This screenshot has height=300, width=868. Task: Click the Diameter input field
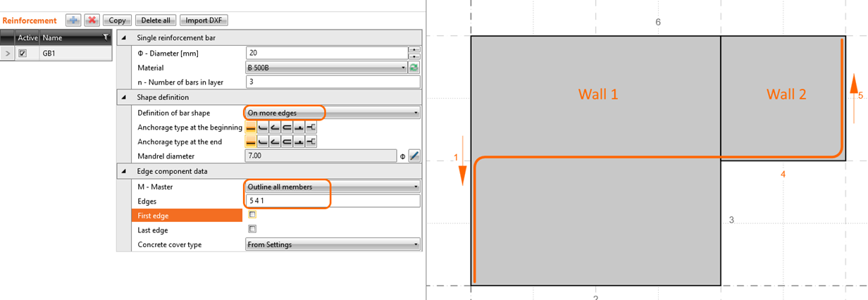point(328,53)
